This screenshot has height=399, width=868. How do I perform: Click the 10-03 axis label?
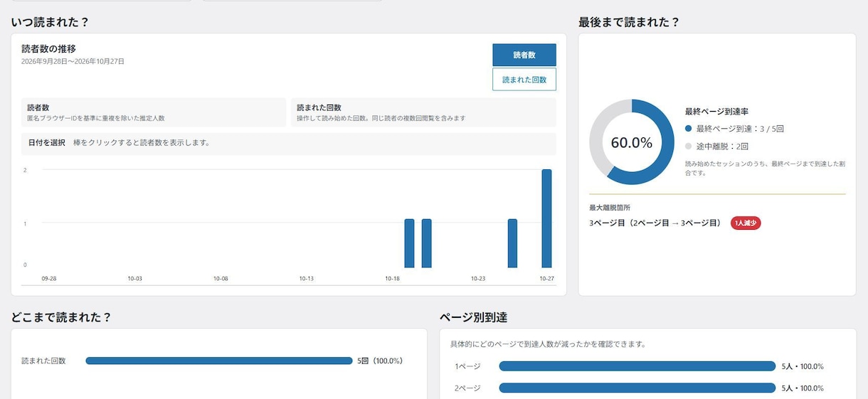coord(135,278)
